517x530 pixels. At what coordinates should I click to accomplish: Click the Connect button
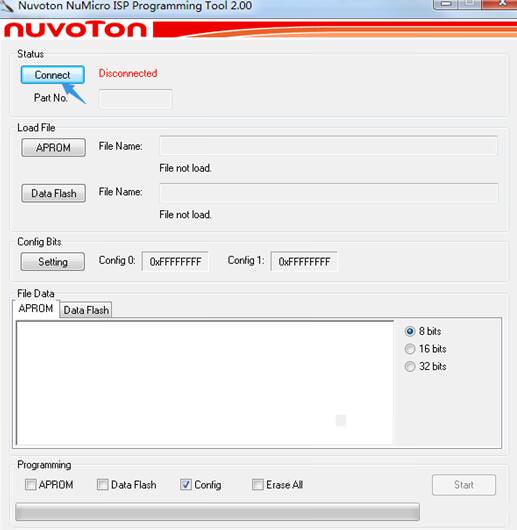coord(52,75)
